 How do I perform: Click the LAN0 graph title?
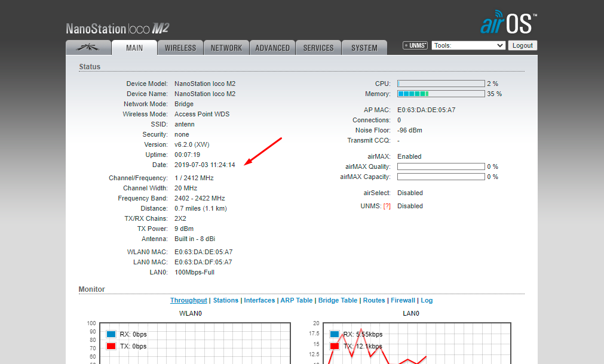(x=411, y=314)
